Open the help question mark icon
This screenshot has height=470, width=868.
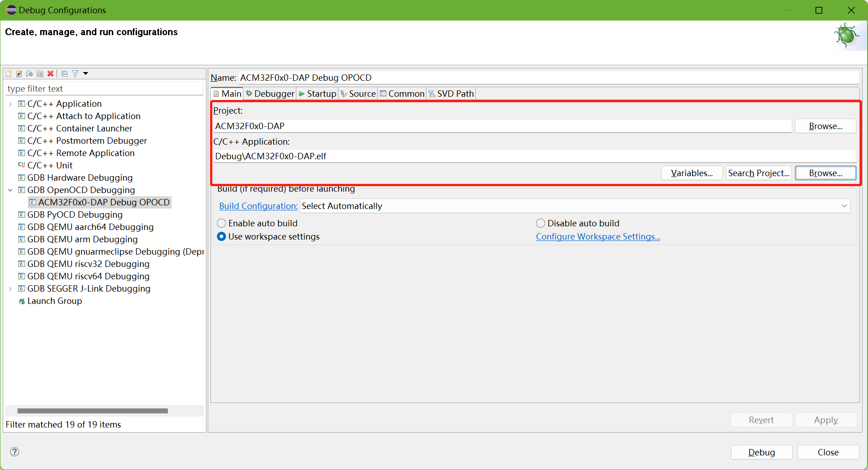pos(15,452)
